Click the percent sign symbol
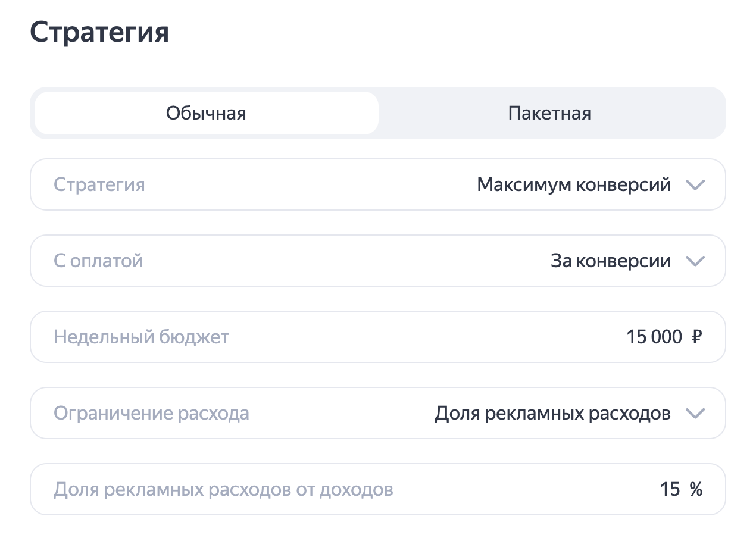This screenshot has height=538, width=756. pos(696,489)
